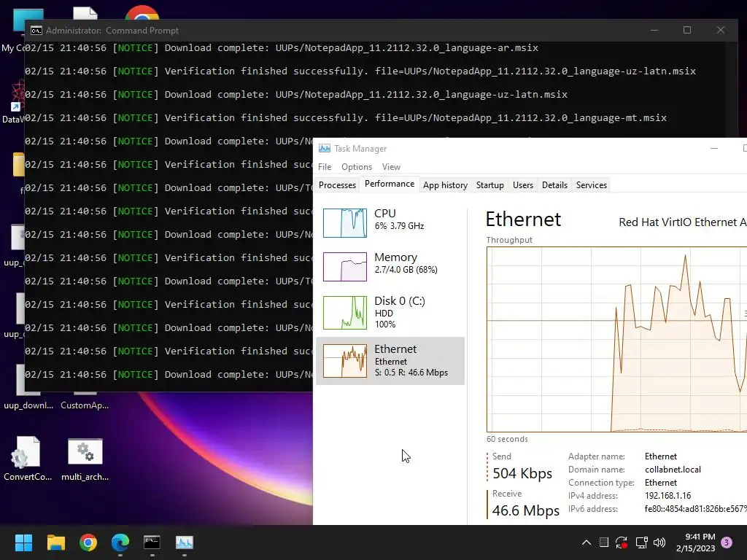Switch to the Startup tab

tap(489, 184)
